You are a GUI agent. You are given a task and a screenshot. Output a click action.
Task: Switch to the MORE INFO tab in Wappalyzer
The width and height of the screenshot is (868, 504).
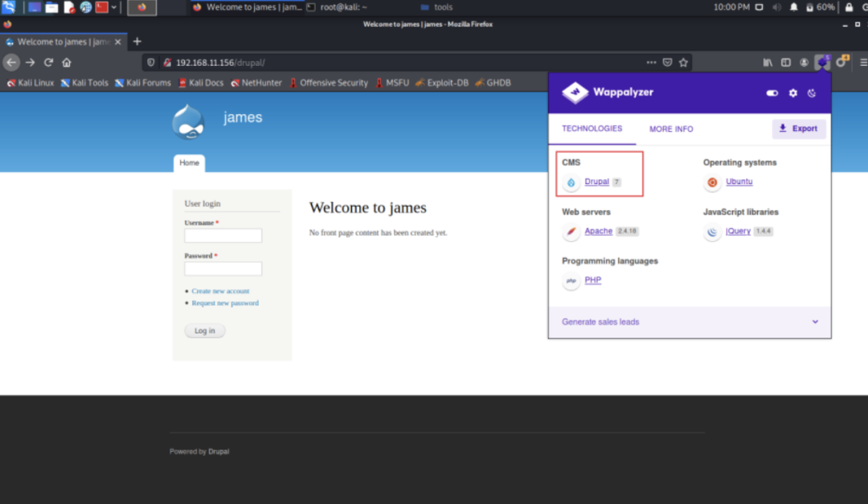point(671,129)
